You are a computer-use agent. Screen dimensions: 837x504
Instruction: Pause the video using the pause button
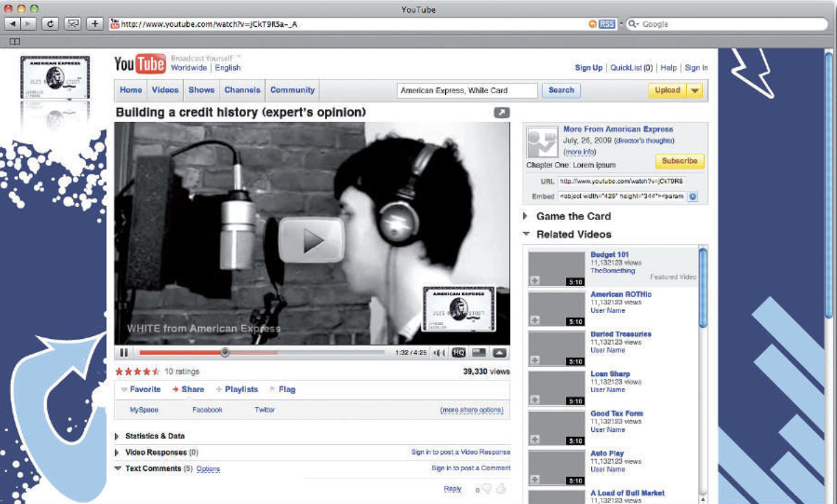point(123,353)
